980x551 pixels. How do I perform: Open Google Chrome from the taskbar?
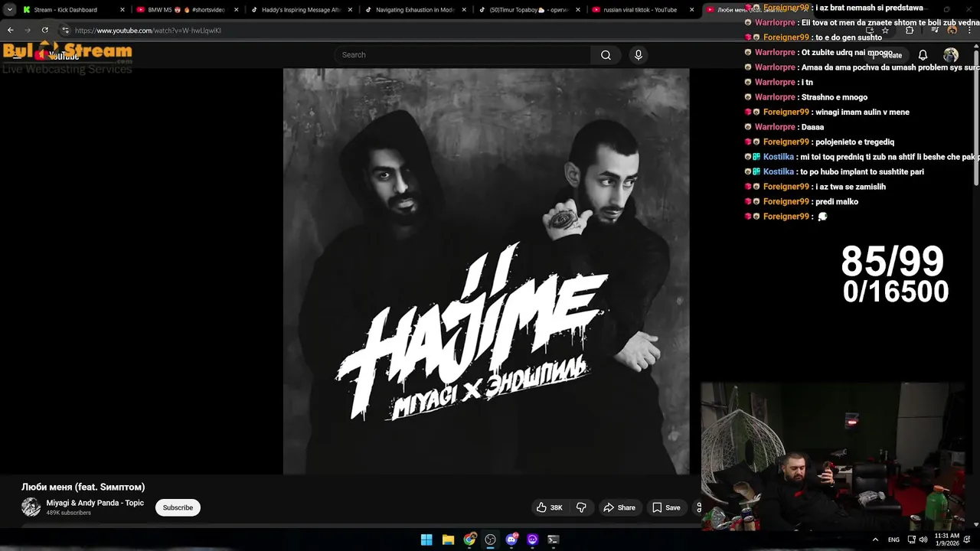469,540
